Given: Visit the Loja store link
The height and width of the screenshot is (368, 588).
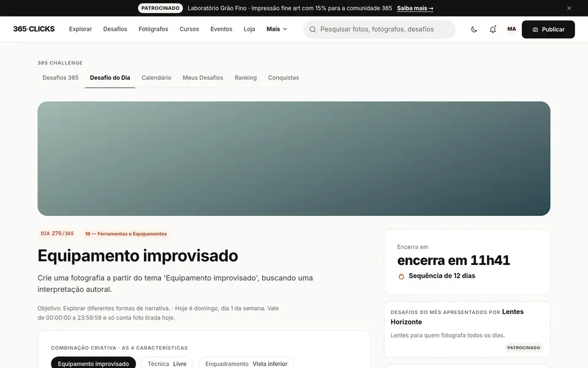Looking at the screenshot, I should (249, 29).
